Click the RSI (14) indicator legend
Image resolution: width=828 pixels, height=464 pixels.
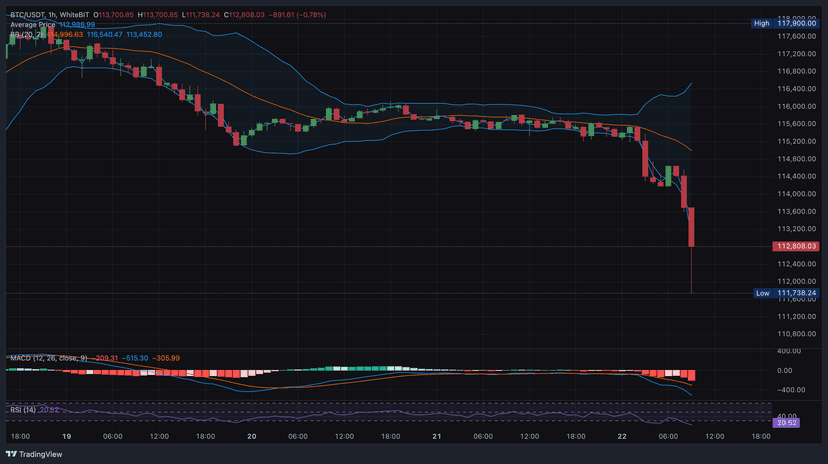pyautogui.click(x=23, y=409)
